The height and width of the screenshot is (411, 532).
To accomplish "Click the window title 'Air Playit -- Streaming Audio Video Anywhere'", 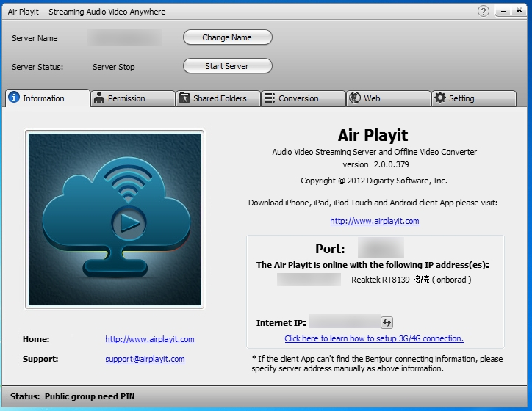I will [x=87, y=12].
